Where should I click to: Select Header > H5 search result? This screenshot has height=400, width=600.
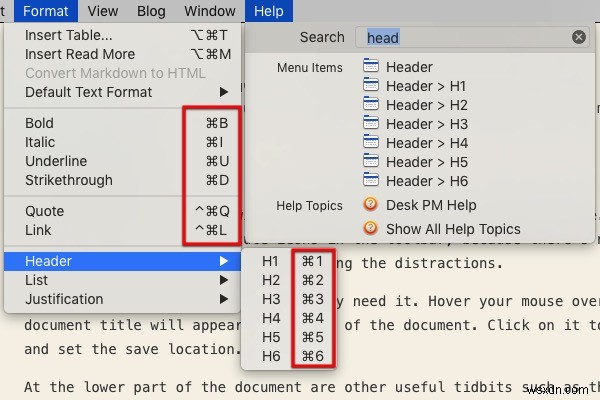[427, 162]
